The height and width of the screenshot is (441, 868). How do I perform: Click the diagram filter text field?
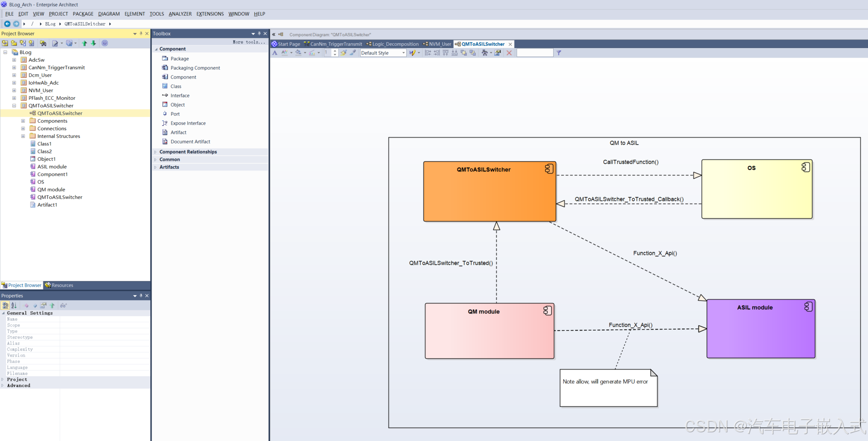click(x=535, y=53)
